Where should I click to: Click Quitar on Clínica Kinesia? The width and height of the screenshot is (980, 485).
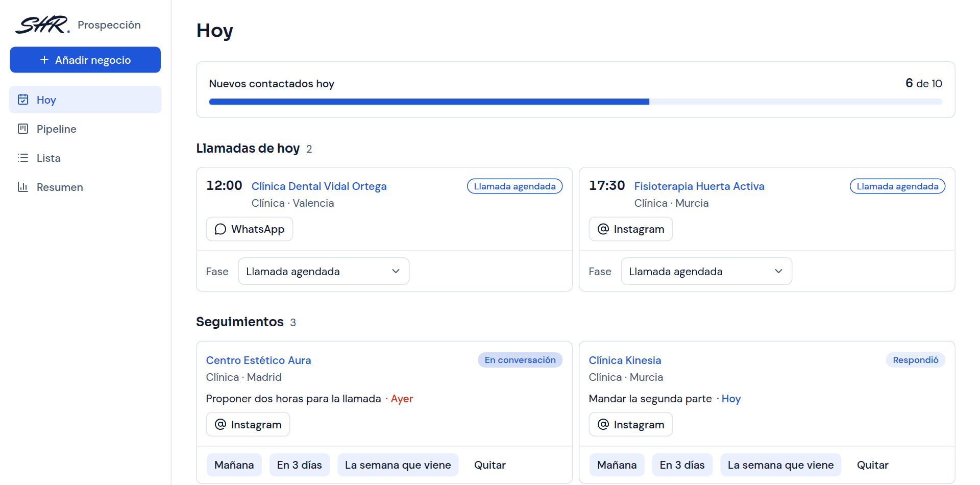point(873,465)
